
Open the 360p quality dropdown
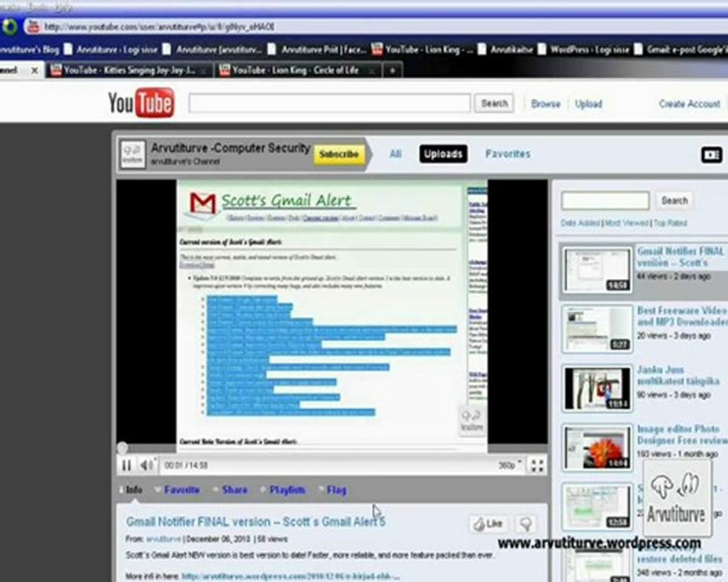pos(510,465)
